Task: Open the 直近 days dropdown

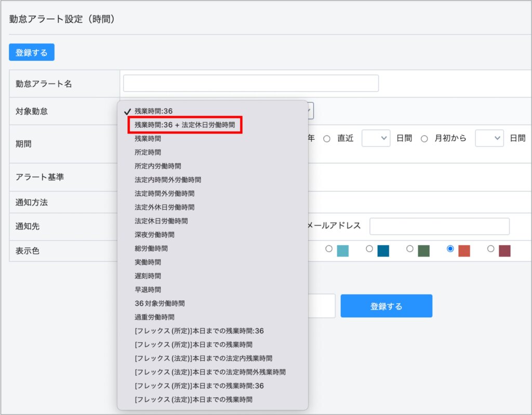Action: click(376, 138)
